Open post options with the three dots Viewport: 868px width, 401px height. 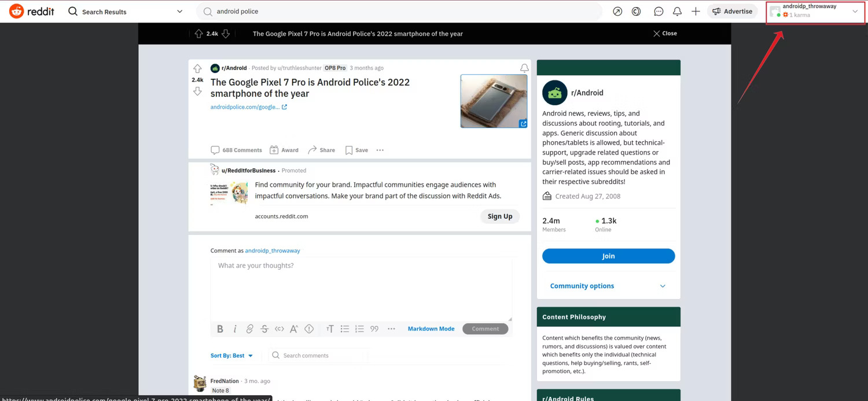click(x=380, y=150)
